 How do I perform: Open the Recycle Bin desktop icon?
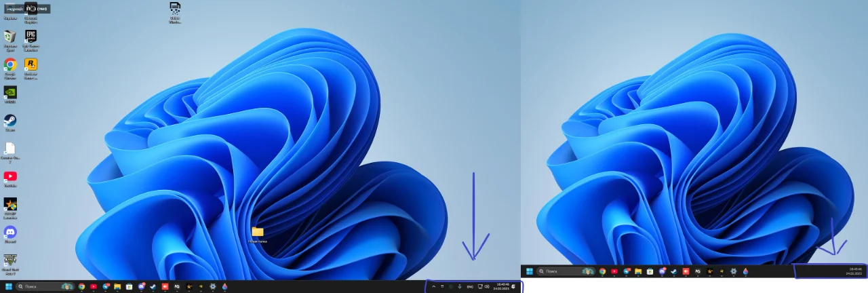coord(10,36)
